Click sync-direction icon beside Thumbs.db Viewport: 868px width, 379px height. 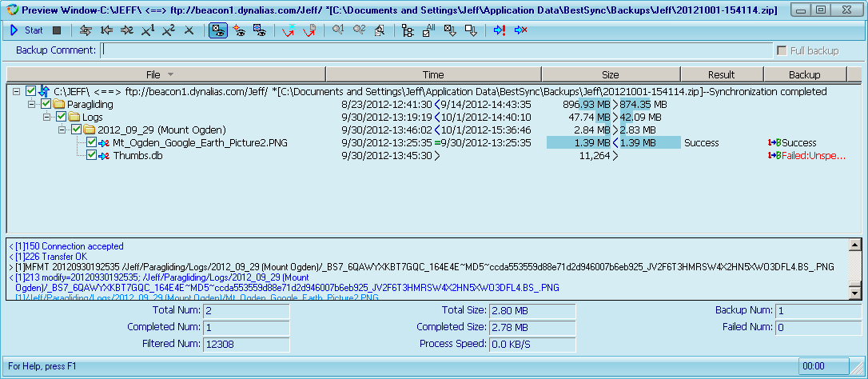pos(103,156)
